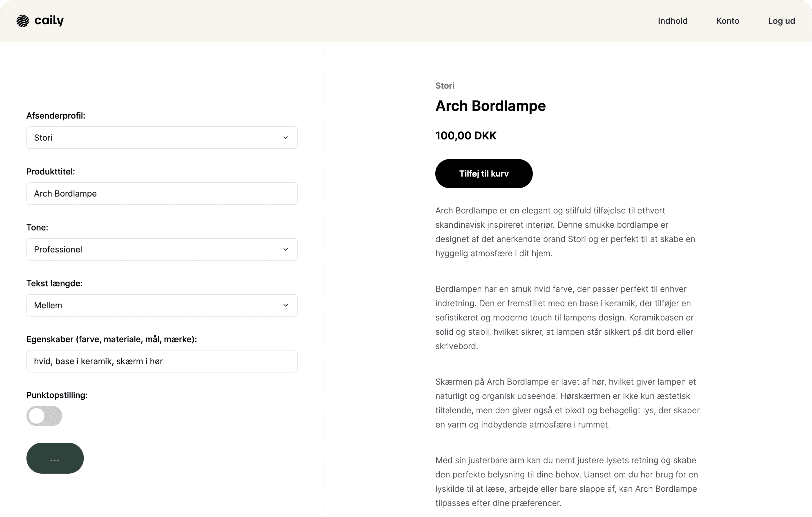The width and height of the screenshot is (812, 517).
Task: Click the caily wordmark in the header
Action: point(49,21)
